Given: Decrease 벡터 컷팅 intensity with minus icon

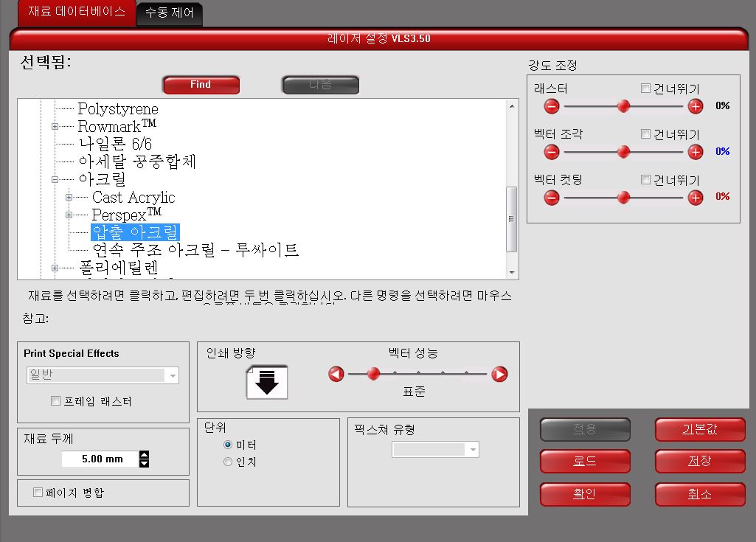Looking at the screenshot, I should pos(552,197).
